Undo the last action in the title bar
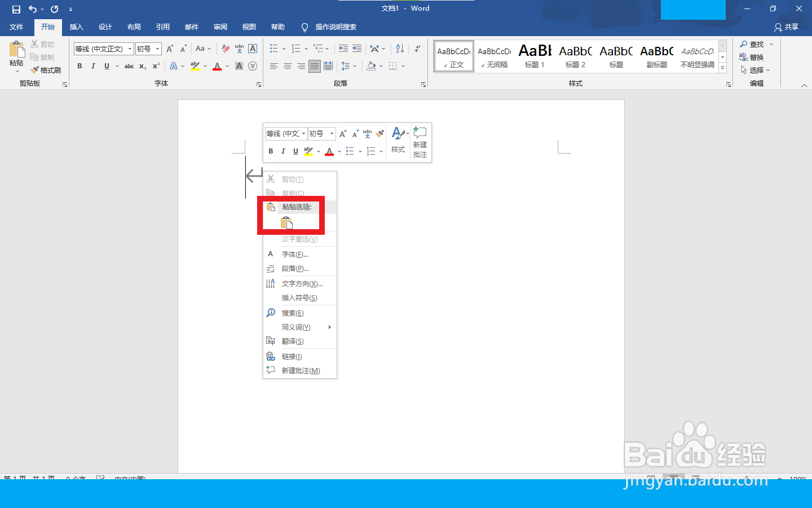 coord(33,9)
